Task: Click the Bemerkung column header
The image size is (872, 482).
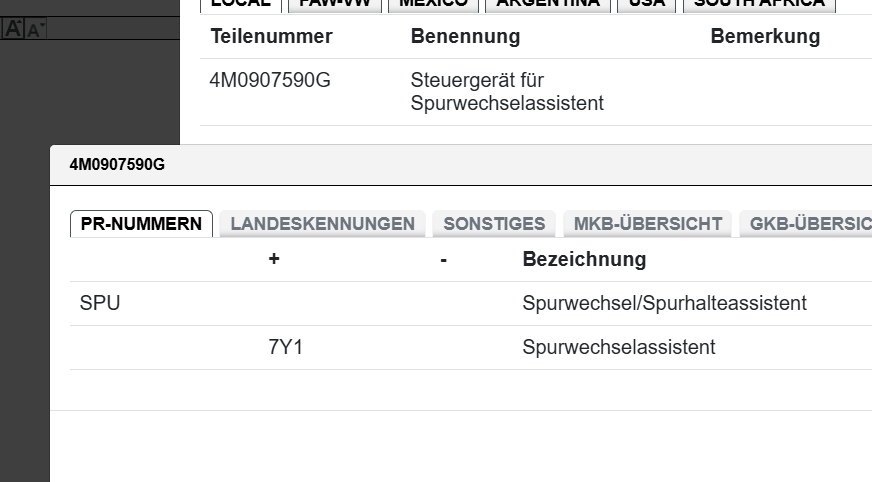Action: click(765, 37)
